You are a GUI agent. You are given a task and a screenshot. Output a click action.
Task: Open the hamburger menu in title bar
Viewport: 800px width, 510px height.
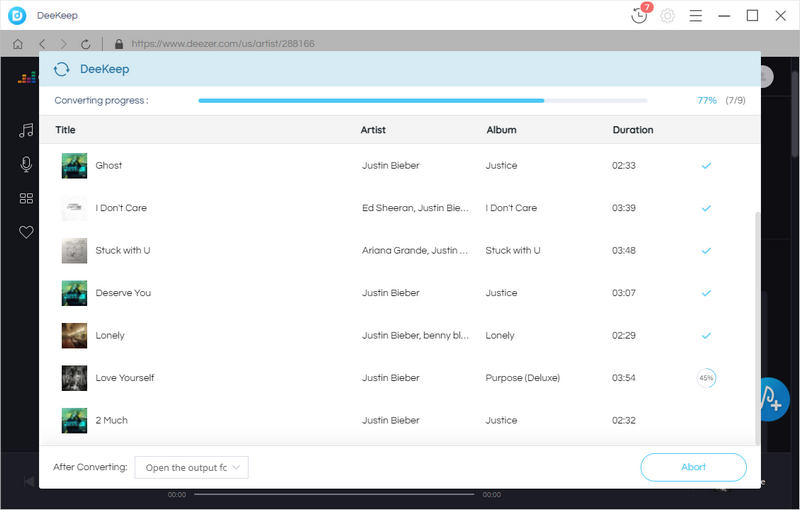click(x=695, y=16)
